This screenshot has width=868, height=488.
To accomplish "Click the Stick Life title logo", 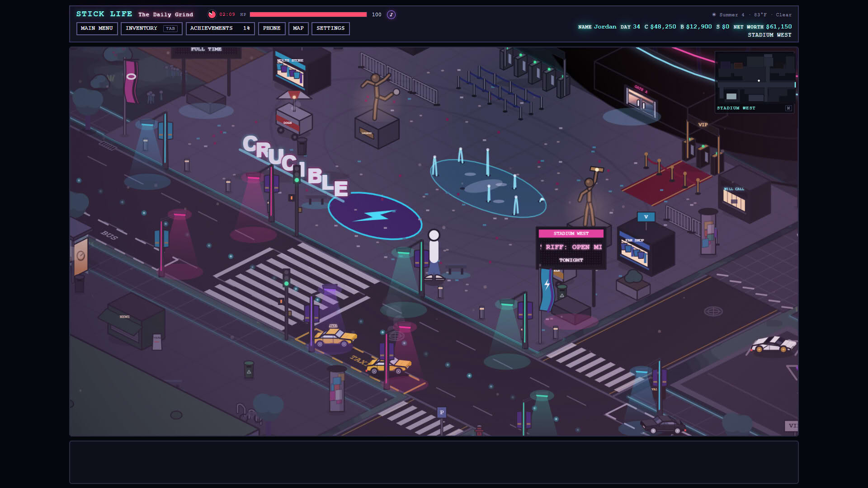I will pyautogui.click(x=104, y=14).
